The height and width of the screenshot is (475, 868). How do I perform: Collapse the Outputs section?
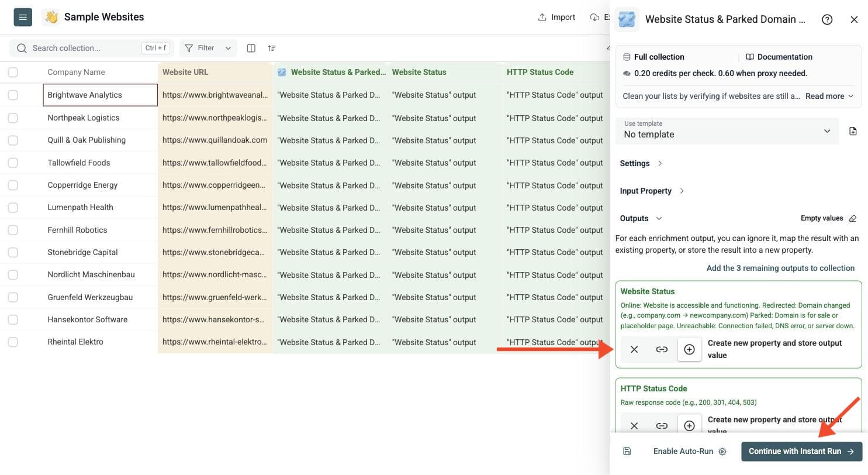coord(641,218)
